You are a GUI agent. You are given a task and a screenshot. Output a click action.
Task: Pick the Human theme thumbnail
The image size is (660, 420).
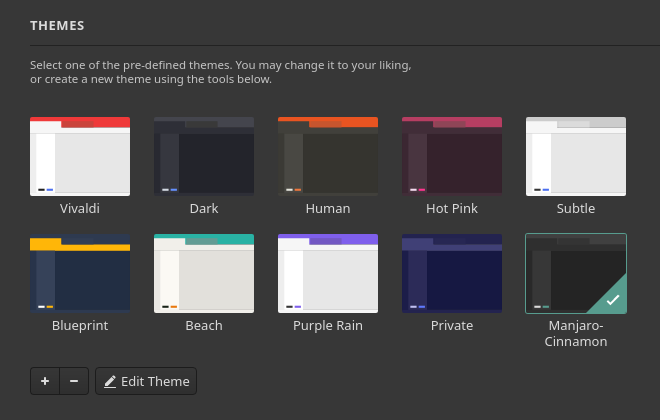328,156
